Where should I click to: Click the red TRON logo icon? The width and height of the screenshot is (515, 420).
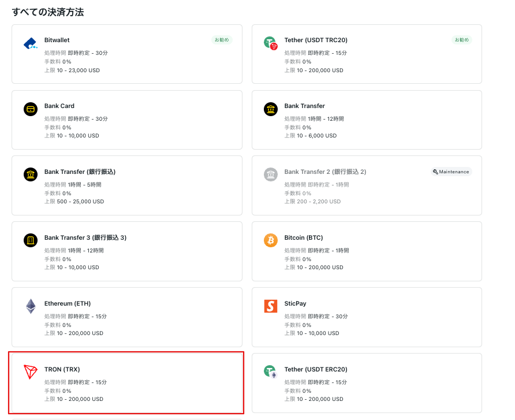click(31, 372)
